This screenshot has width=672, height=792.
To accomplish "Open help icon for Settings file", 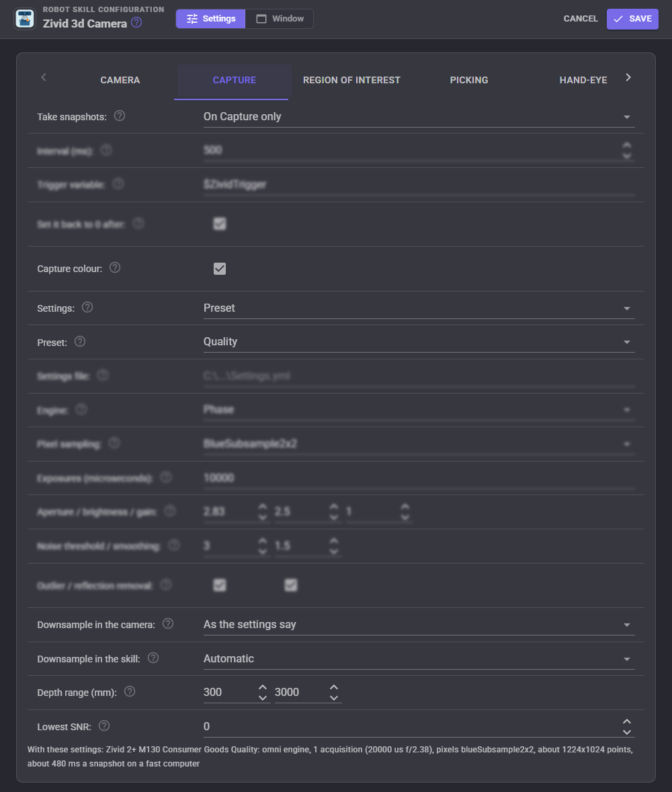I will click(103, 376).
